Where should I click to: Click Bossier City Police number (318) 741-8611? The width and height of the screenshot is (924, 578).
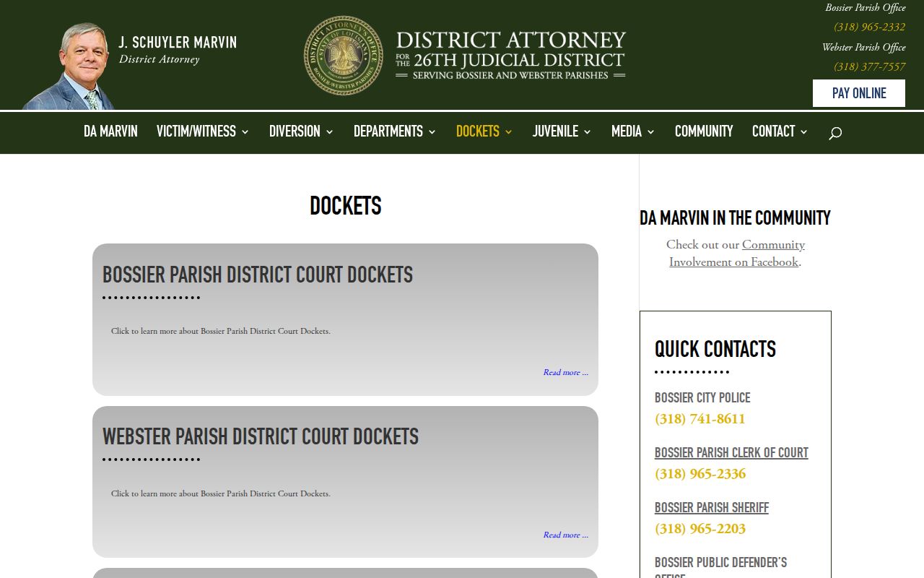(700, 419)
